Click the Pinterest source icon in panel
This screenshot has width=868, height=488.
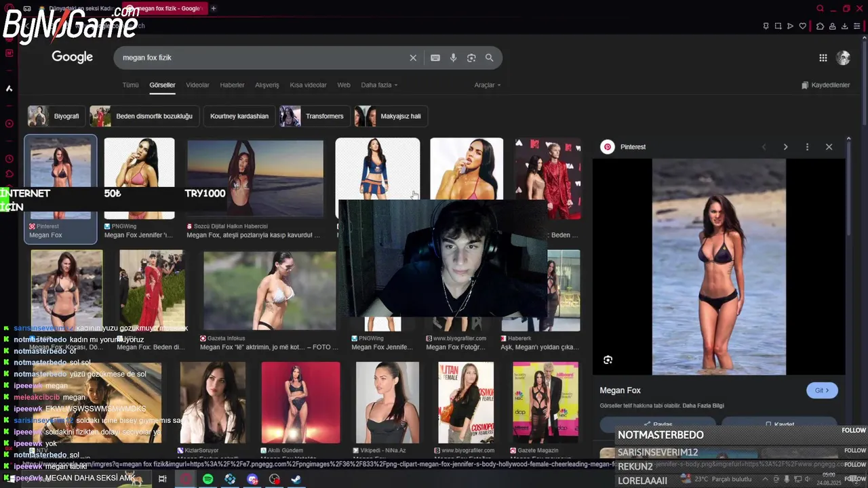pos(608,146)
